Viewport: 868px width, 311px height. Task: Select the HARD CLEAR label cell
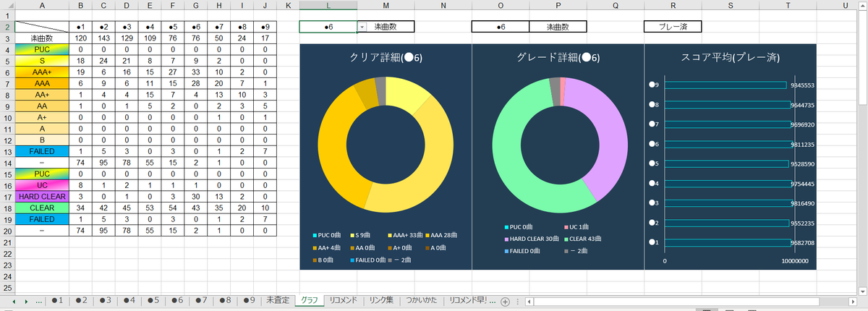tap(42, 196)
